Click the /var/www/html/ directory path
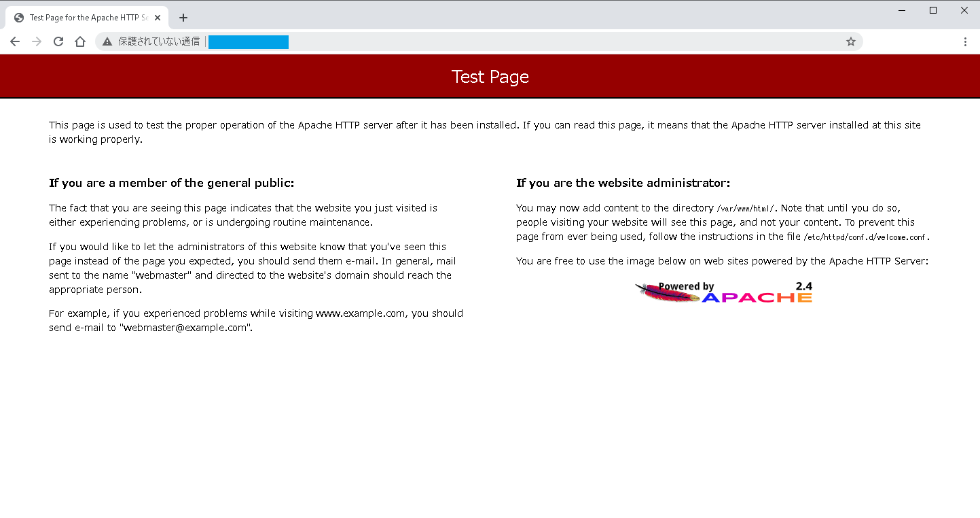 [746, 209]
